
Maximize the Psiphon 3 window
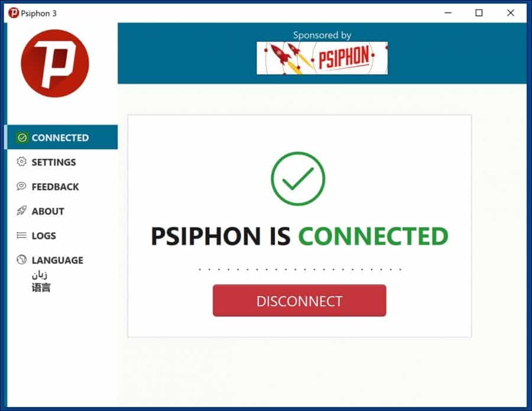point(479,13)
